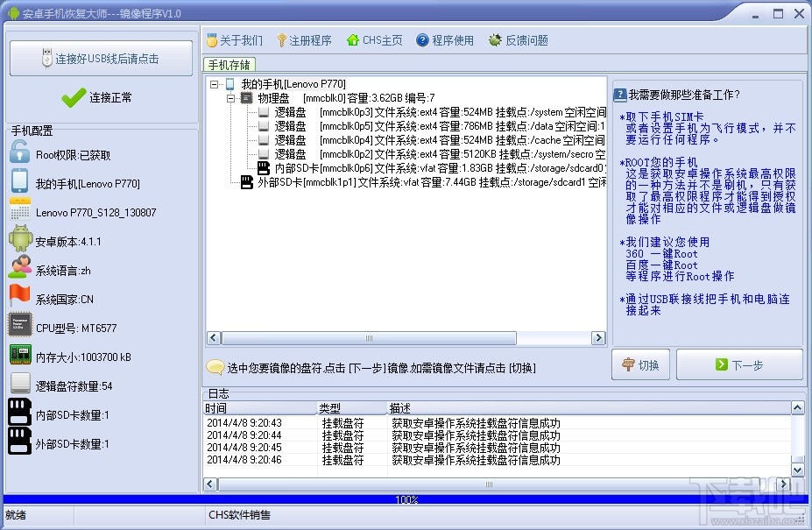Image resolution: width=812 pixels, height=530 pixels.
Task: Click the calendar icon for Lenovo P770_S128_130807
Action: 19,210
